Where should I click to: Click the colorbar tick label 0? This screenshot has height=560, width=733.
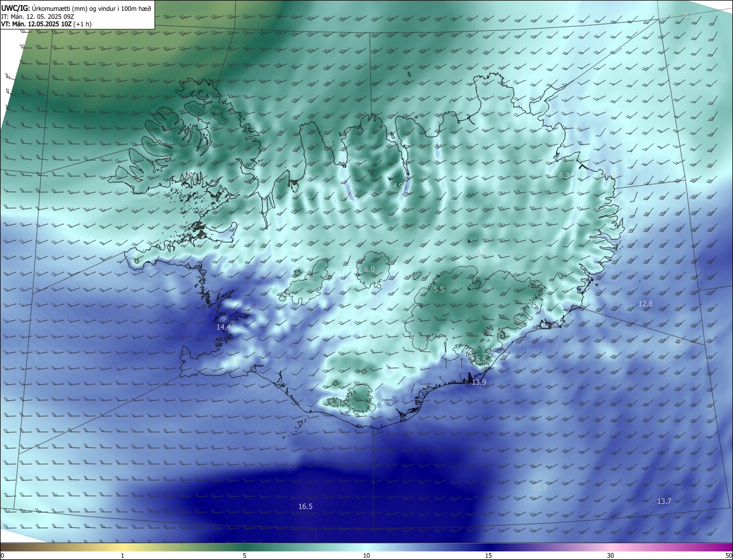(2, 556)
